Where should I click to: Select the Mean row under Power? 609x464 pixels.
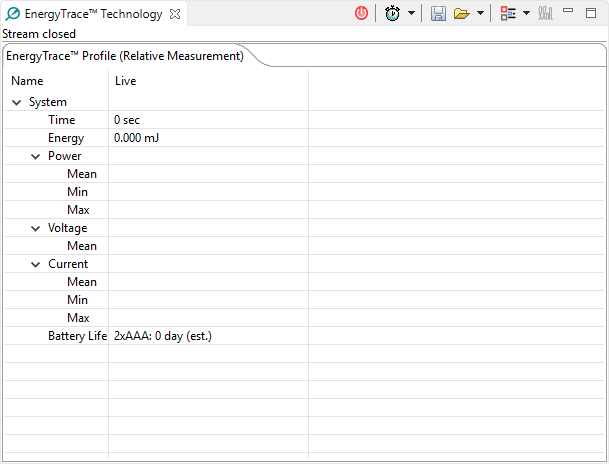click(x=304, y=174)
